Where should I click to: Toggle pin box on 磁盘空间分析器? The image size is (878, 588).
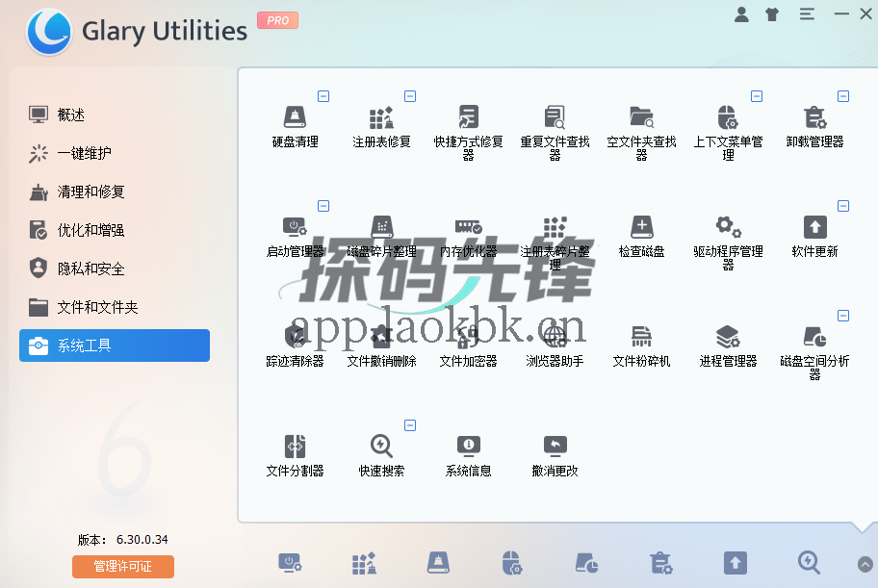(843, 316)
